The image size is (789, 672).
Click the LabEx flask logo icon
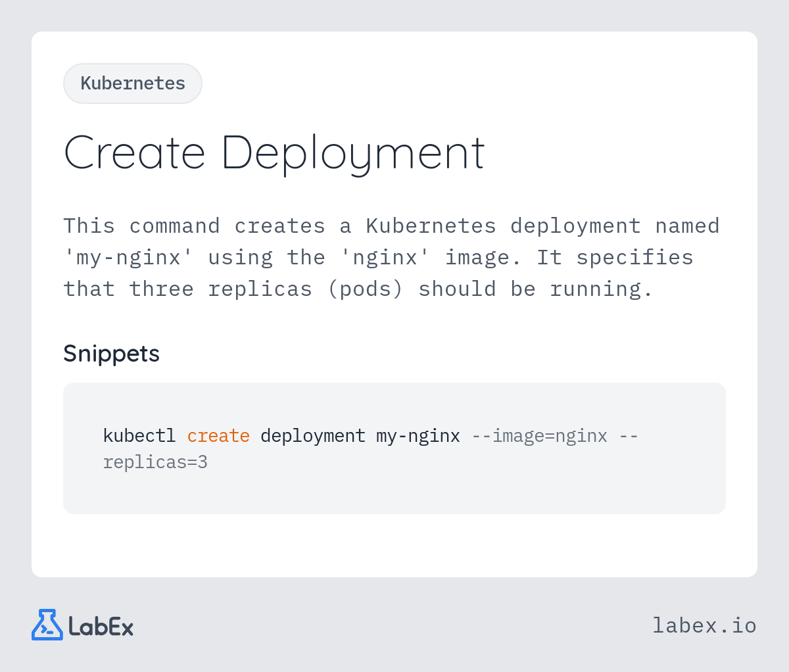pyautogui.click(x=47, y=625)
